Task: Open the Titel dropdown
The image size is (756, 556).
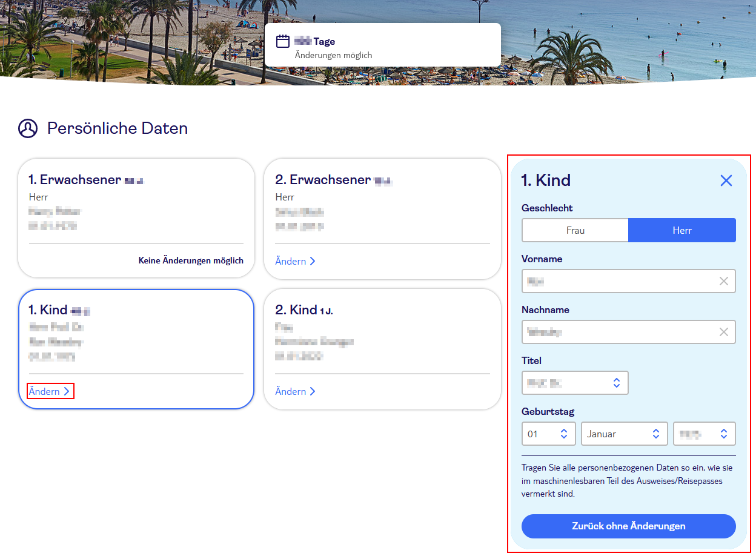Action: click(575, 383)
